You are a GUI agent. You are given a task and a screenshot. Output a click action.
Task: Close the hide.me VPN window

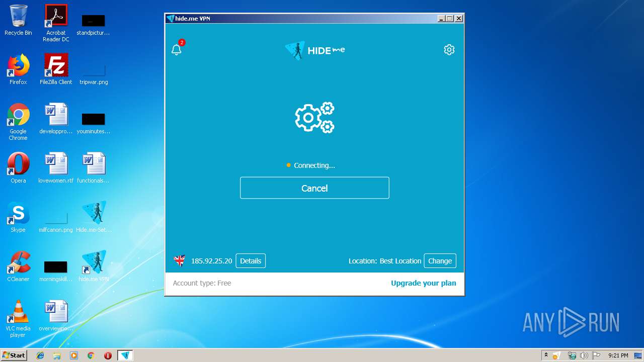(458, 19)
